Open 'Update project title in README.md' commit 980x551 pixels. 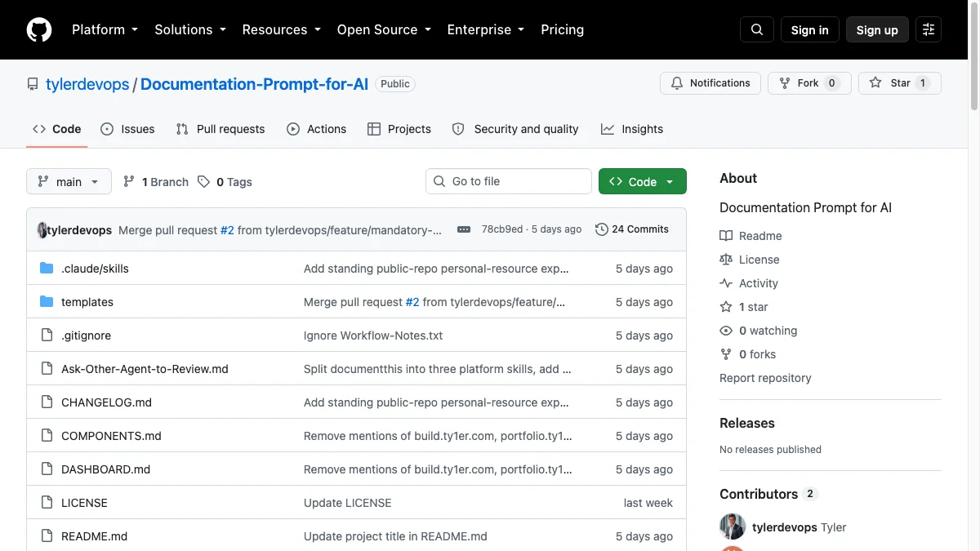click(395, 536)
